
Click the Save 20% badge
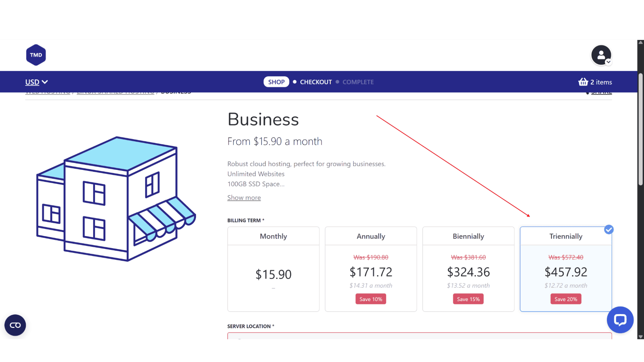coord(566,299)
